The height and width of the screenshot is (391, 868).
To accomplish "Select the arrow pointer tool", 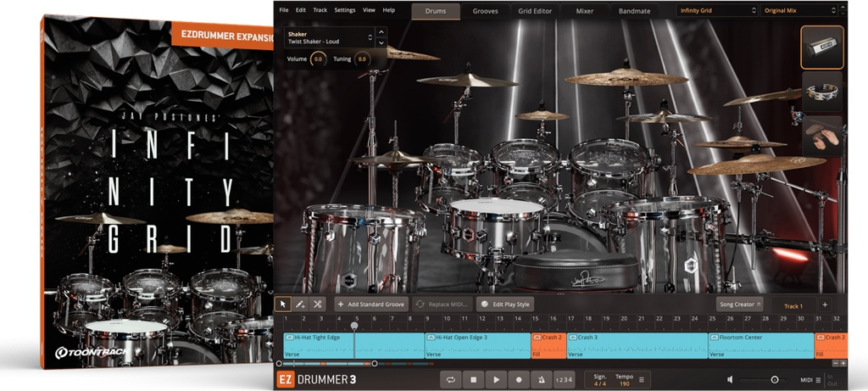I will coord(284,304).
